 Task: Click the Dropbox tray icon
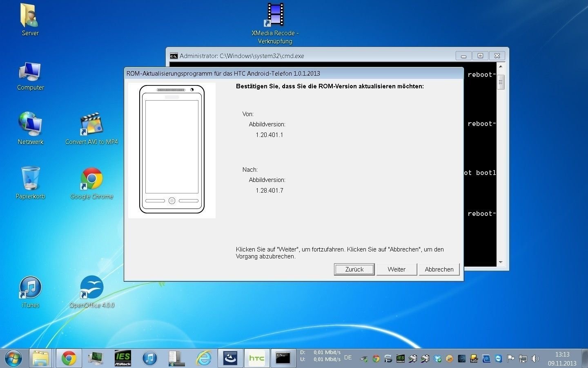(437, 359)
